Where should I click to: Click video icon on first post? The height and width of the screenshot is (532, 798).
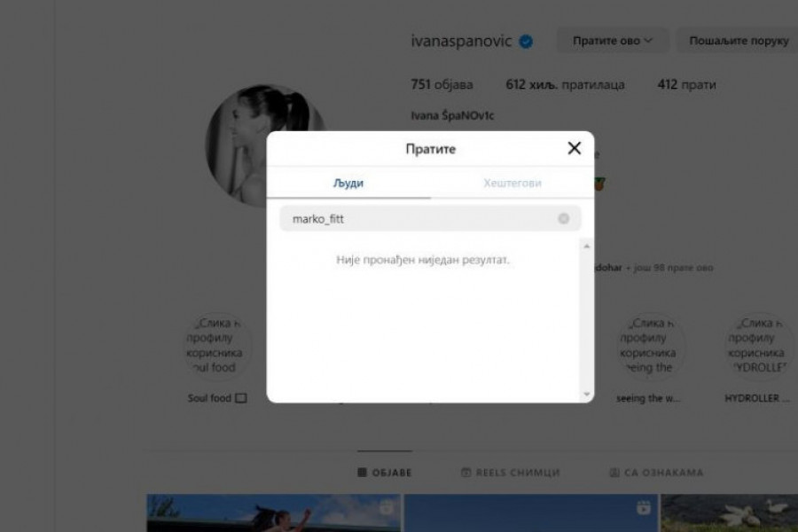pyautogui.click(x=387, y=508)
